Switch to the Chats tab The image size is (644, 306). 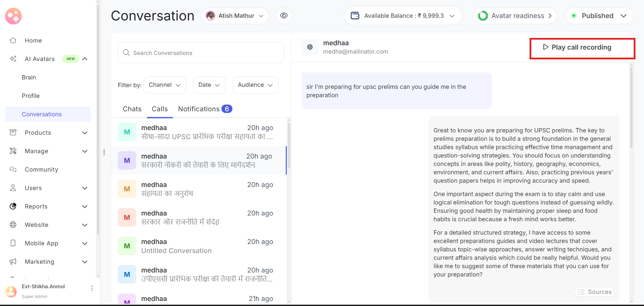[132, 109]
